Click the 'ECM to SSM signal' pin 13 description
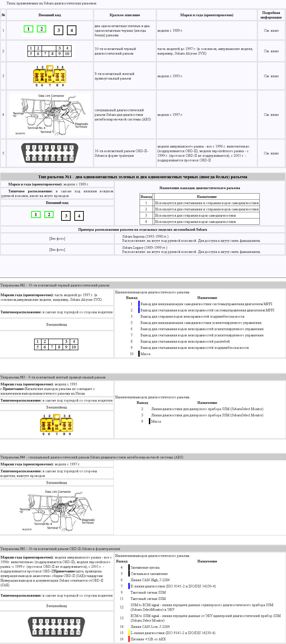The width and height of the screenshot is (286, 644). [205, 618]
